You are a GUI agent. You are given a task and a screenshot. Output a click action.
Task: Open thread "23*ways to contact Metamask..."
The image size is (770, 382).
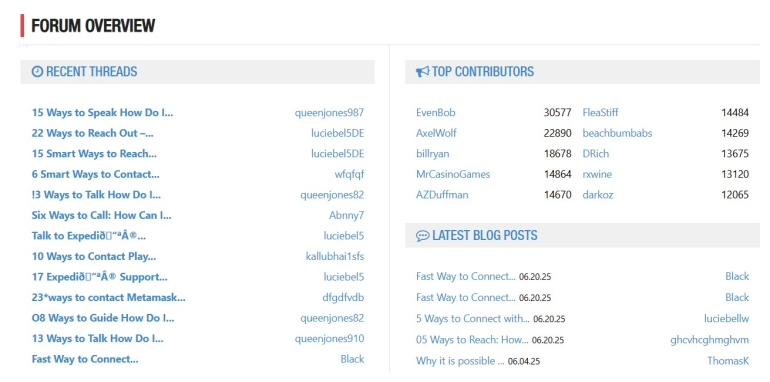pyautogui.click(x=109, y=298)
